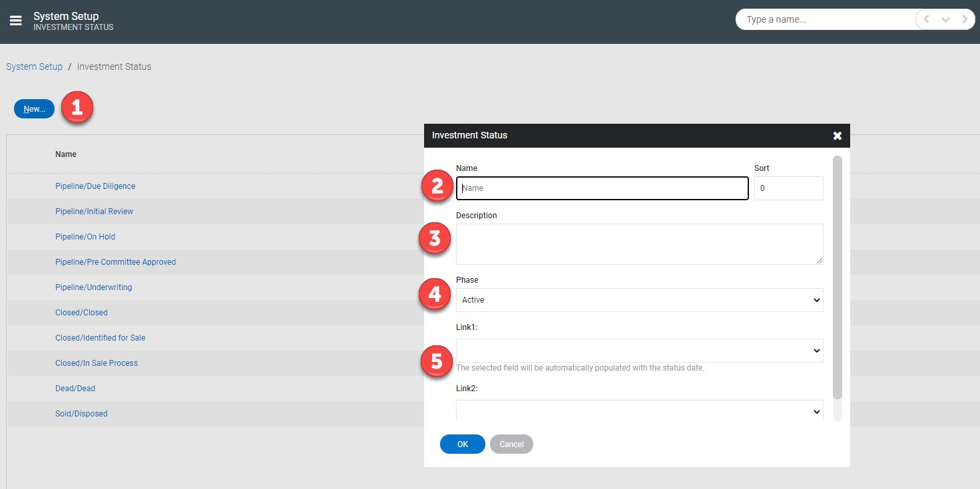Open the Sold/Disposed status entry

[x=81, y=413]
